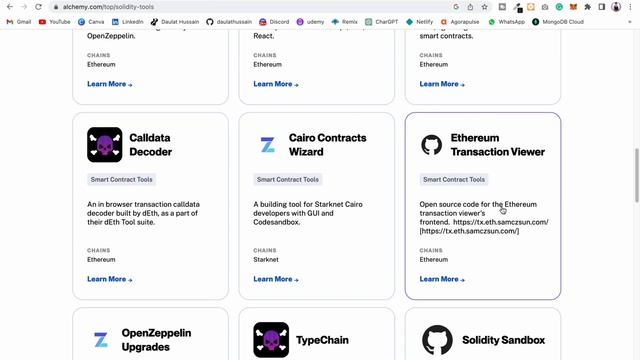
Task: Click Smart Contract Tools tag on Cairo Wizard
Action: tap(288, 180)
